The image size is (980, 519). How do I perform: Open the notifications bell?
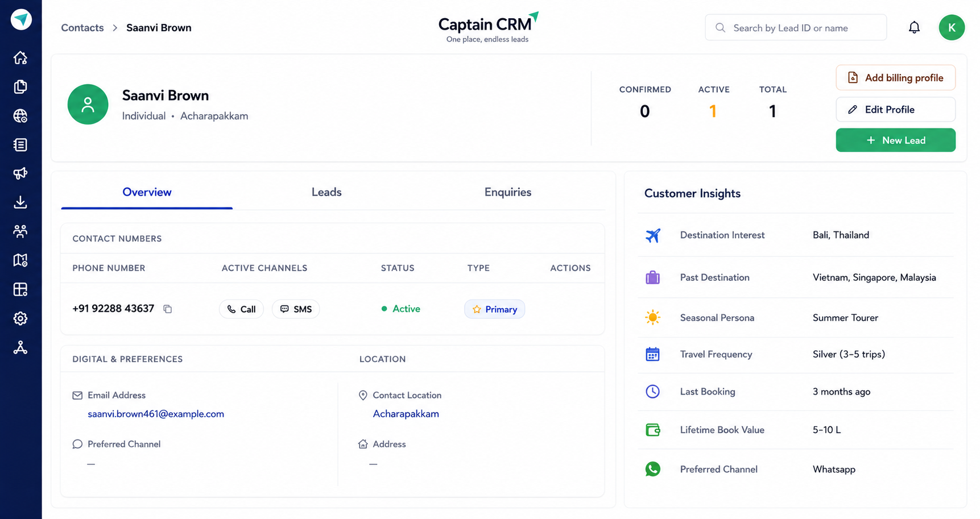pos(914,27)
